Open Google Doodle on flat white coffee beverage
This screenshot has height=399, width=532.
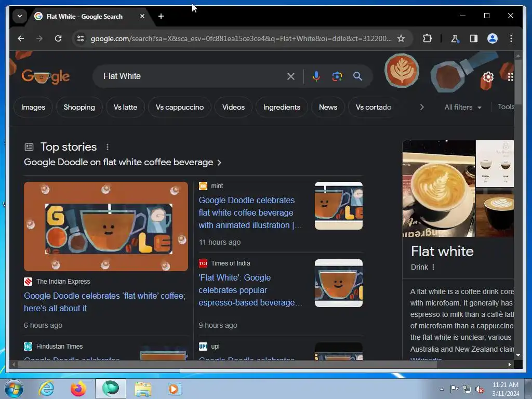click(123, 162)
